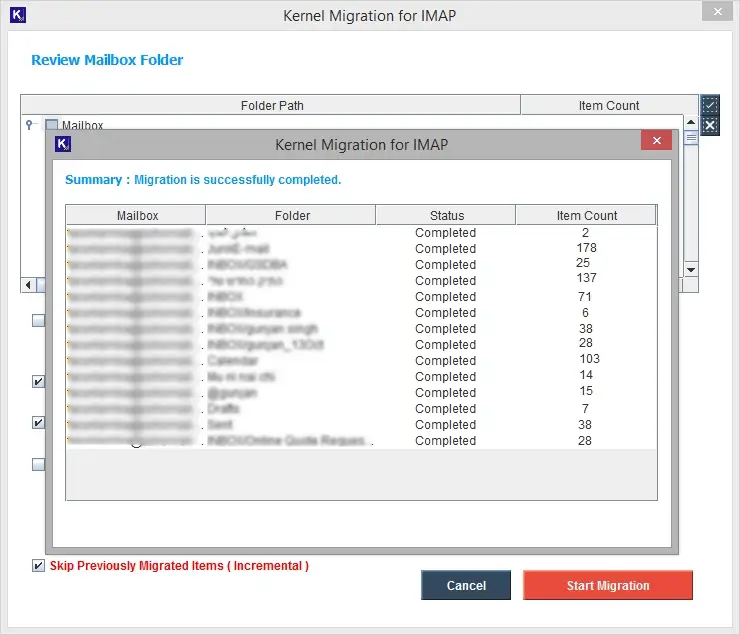
Task: Sort by Status column header in summary
Action: pyautogui.click(x=446, y=215)
